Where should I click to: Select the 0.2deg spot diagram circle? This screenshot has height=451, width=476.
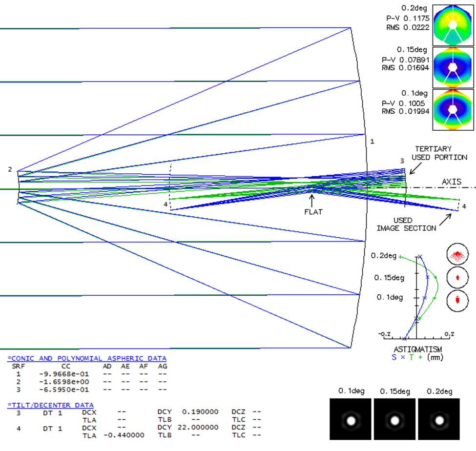point(457,254)
